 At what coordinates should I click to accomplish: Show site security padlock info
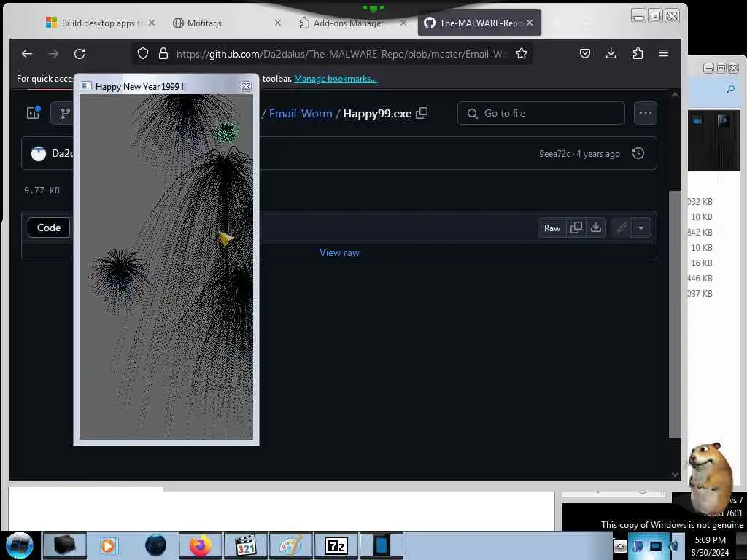pyautogui.click(x=163, y=54)
